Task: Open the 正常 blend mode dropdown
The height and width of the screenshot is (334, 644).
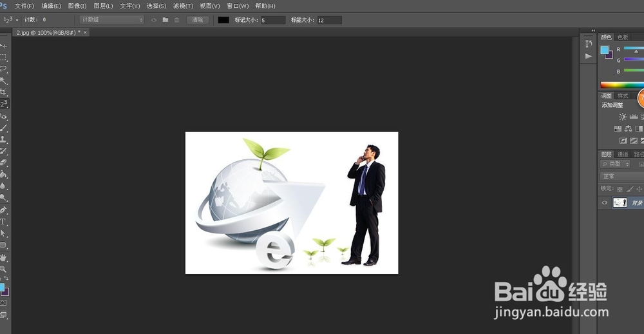Action: [622, 177]
